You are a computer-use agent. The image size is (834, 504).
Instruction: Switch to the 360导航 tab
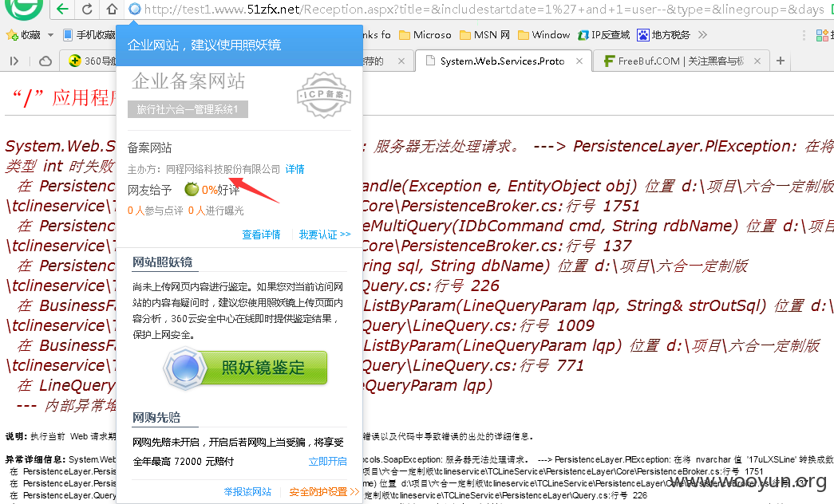click(88, 61)
